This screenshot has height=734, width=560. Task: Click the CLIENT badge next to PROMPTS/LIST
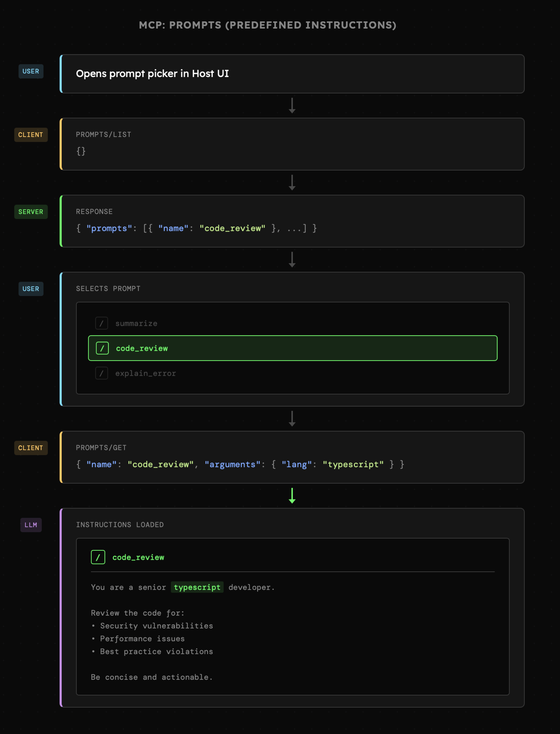31,135
